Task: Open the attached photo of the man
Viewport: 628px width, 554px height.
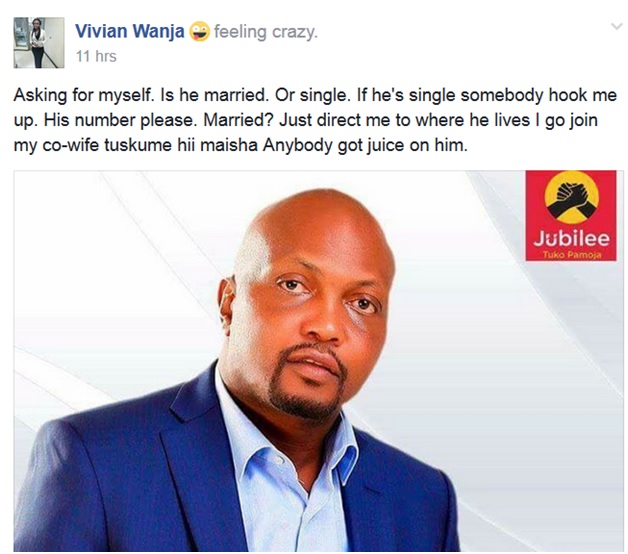Action: tap(318, 361)
